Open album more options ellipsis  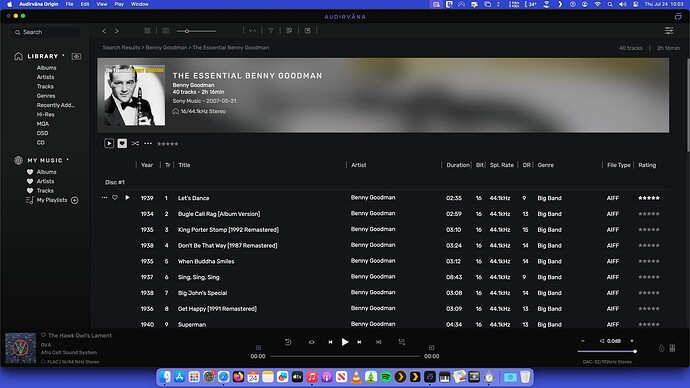coord(148,143)
